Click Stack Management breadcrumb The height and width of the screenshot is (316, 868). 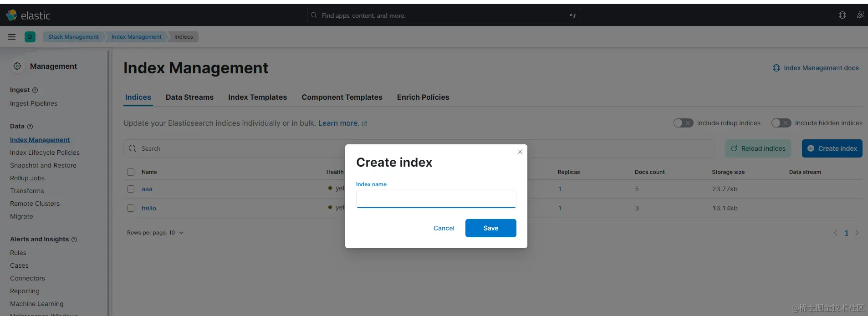[73, 37]
